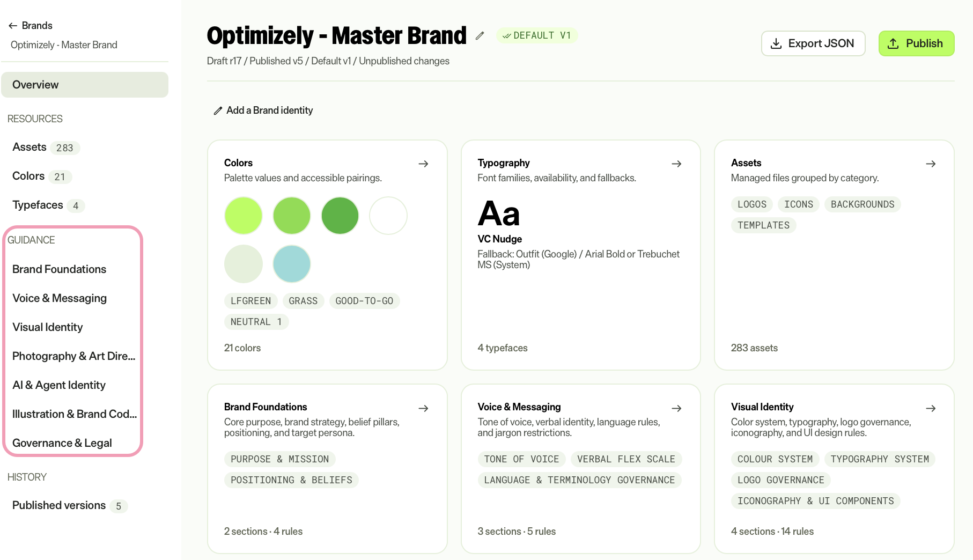Image resolution: width=973 pixels, height=560 pixels.
Task: Open AI & Agent Identity guidance
Action: point(59,385)
